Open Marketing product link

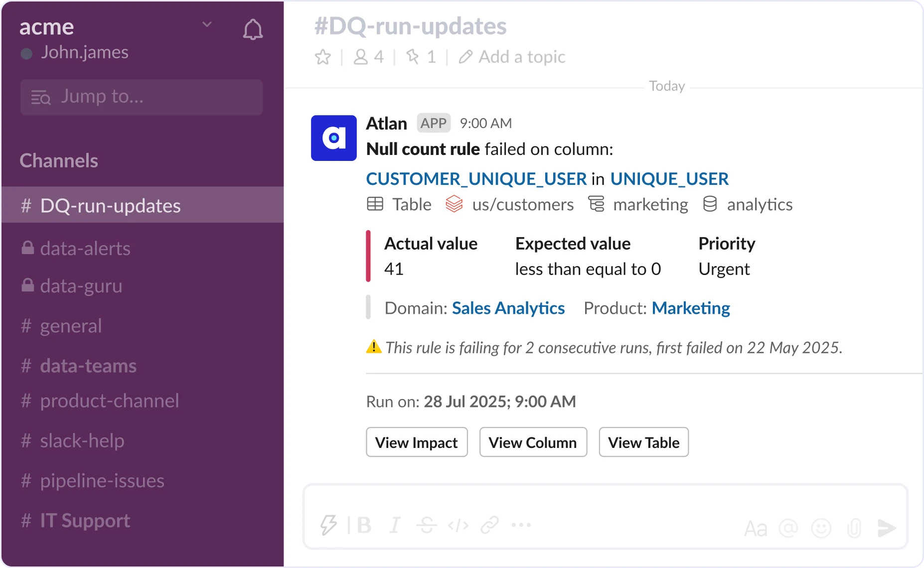(x=691, y=308)
